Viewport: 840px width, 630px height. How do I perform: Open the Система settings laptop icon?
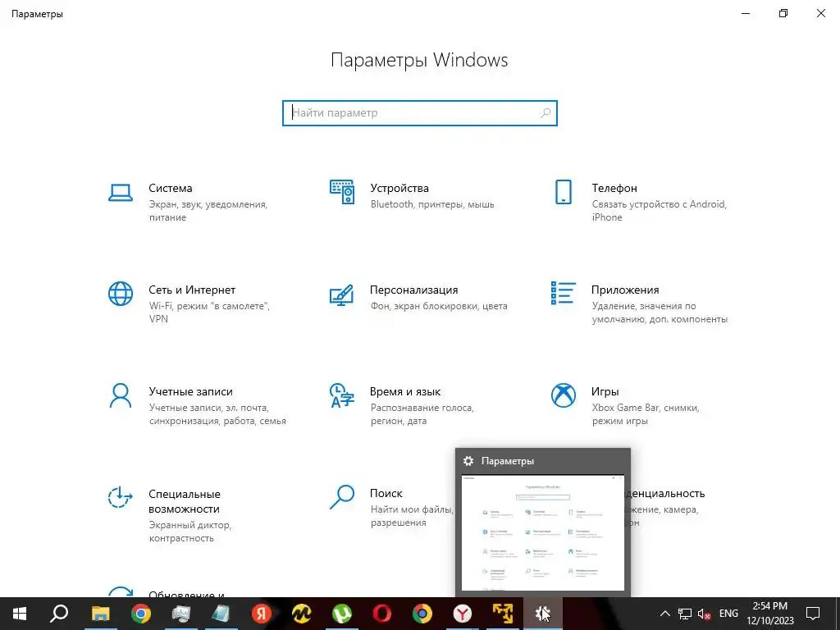(x=120, y=193)
